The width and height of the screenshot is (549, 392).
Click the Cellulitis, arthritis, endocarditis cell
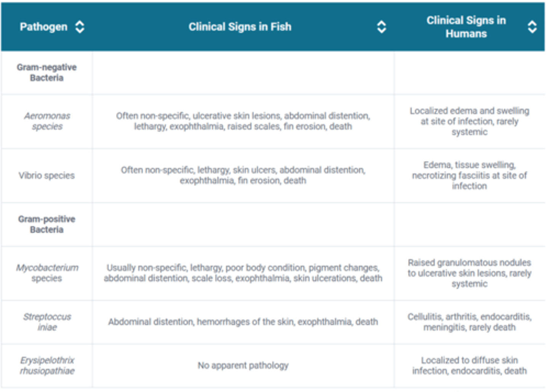(x=469, y=322)
